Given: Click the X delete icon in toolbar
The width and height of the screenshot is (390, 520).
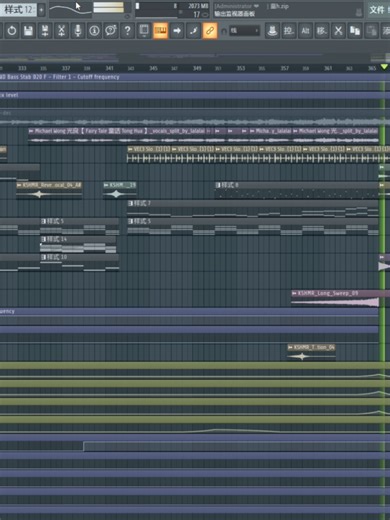Looking at the screenshot, I should pos(338,31).
